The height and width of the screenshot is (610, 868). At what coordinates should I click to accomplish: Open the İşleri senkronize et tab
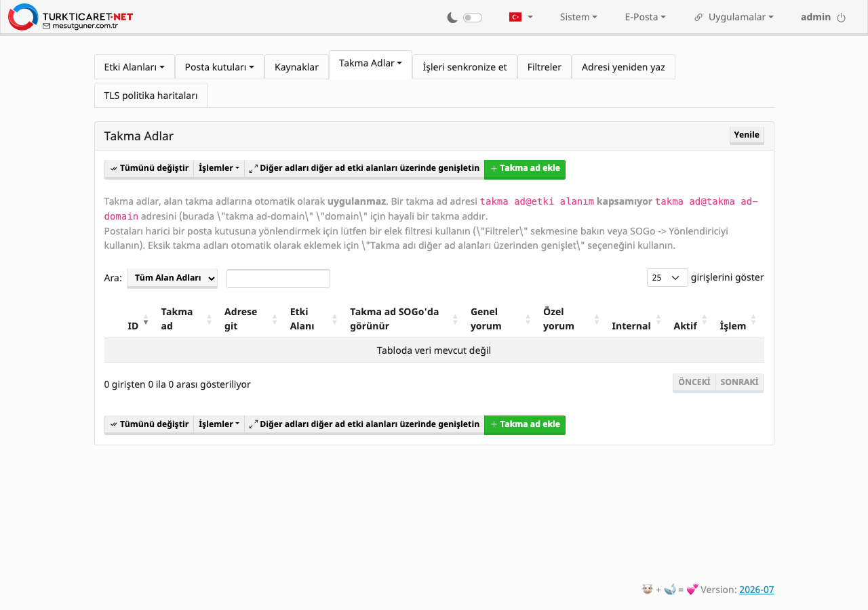tap(465, 67)
